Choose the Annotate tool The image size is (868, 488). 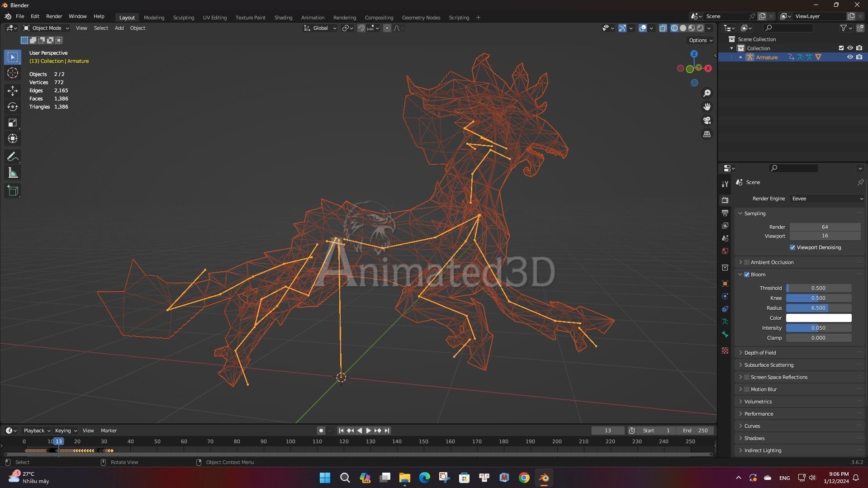[x=13, y=157]
